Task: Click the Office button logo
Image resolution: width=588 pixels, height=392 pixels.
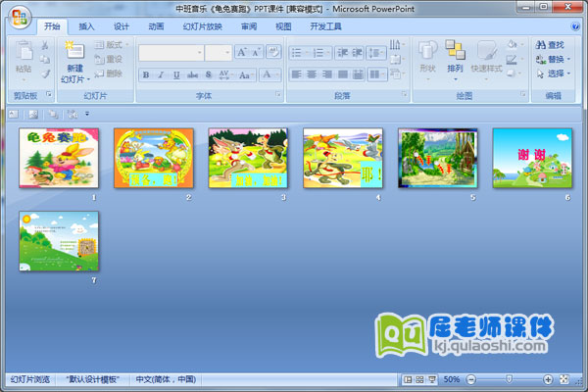Action: point(20,18)
